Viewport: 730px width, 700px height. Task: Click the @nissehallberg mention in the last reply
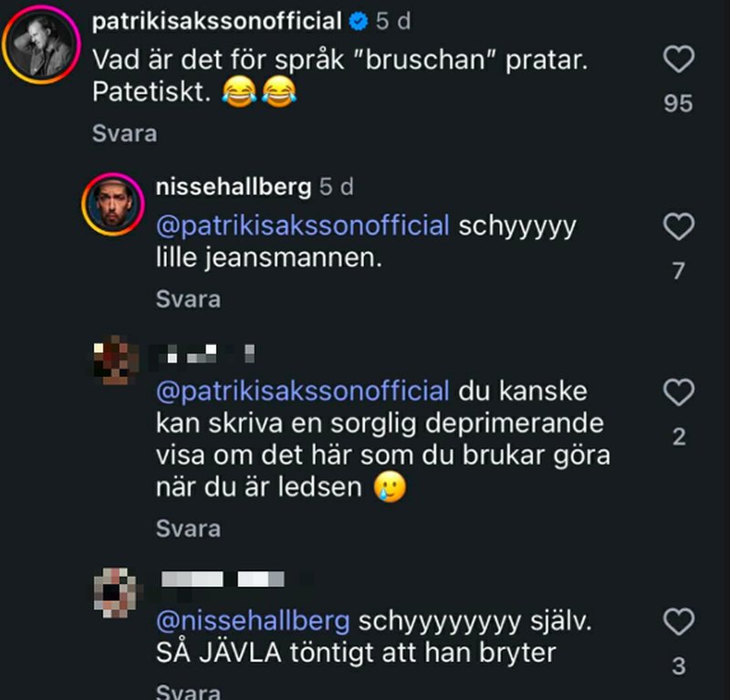pos(253,622)
